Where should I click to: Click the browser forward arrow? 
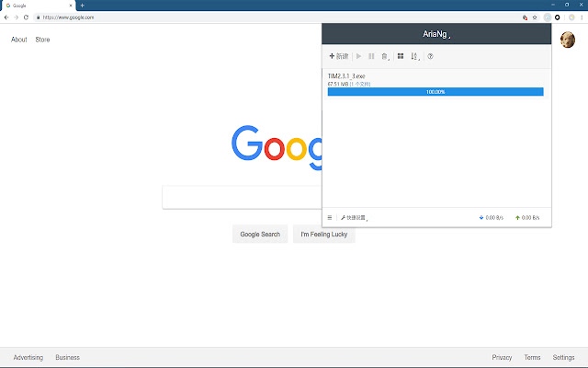point(17,17)
